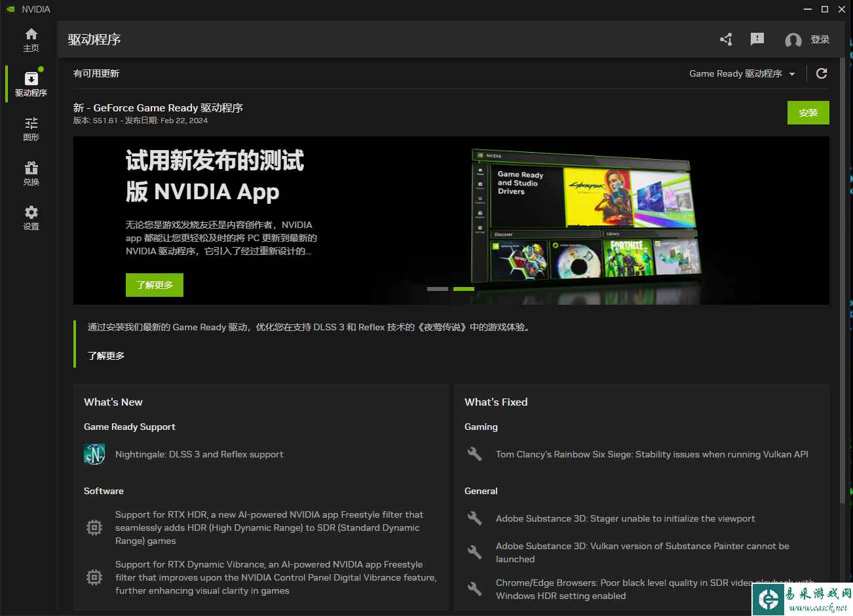Click the 'Game Ready Support' subheading

[x=130, y=427]
